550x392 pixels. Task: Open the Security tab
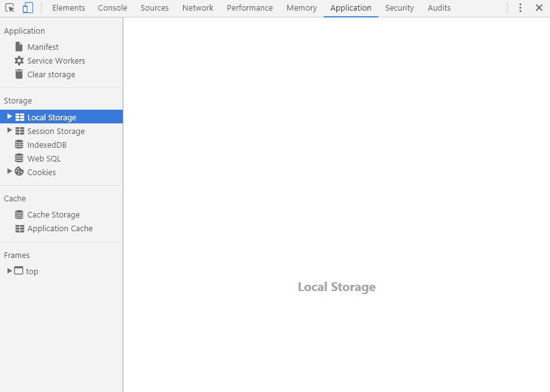click(399, 7)
